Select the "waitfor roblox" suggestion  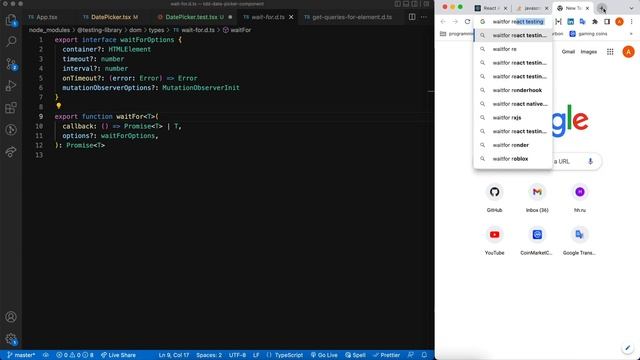[513, 159]
